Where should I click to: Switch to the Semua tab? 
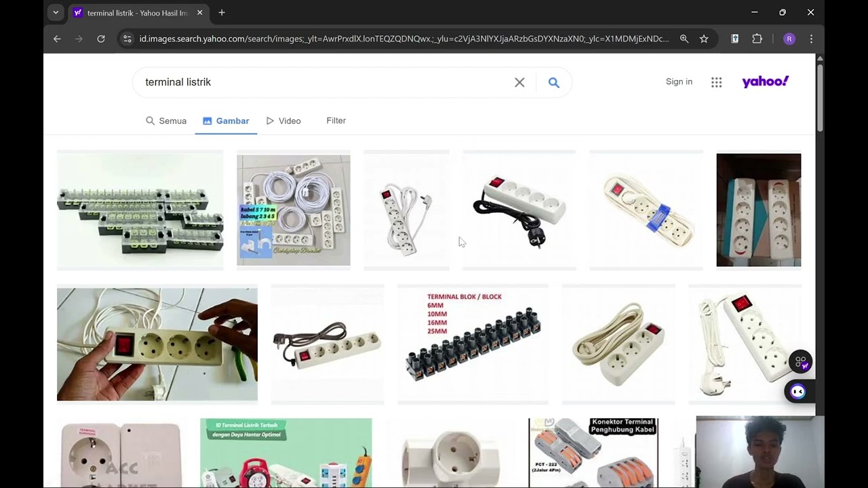(x=166, y=121)
